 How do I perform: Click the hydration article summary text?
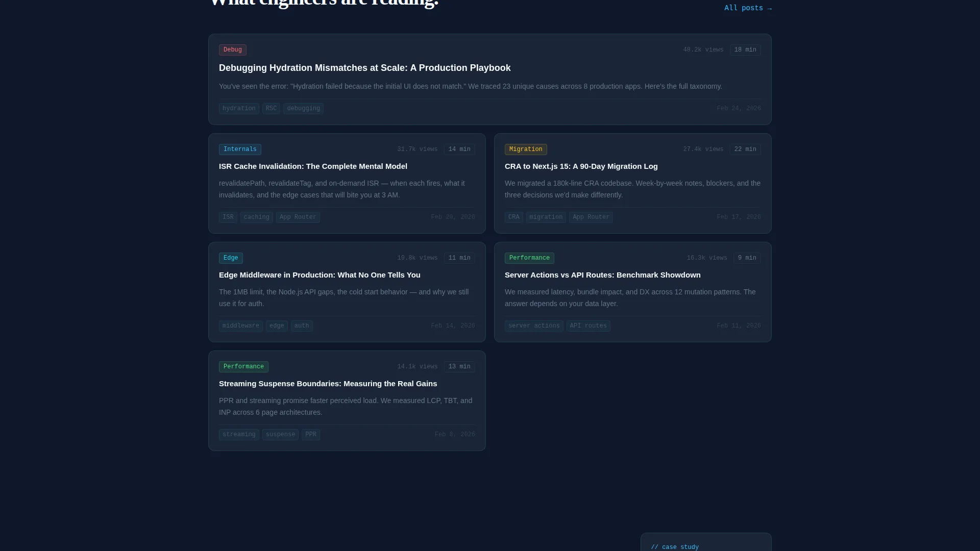(x=471, y=86)
